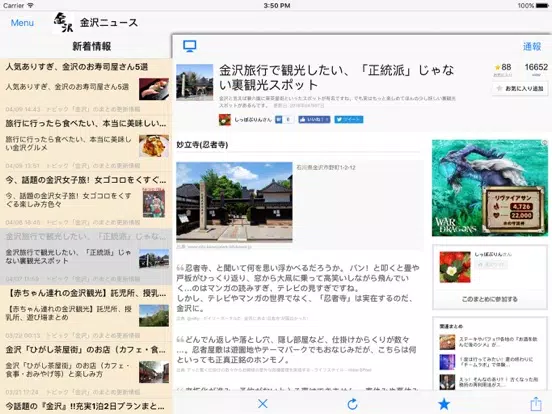
Task: Open the gourmet food thumbnail in list
Action: point(154,146)
